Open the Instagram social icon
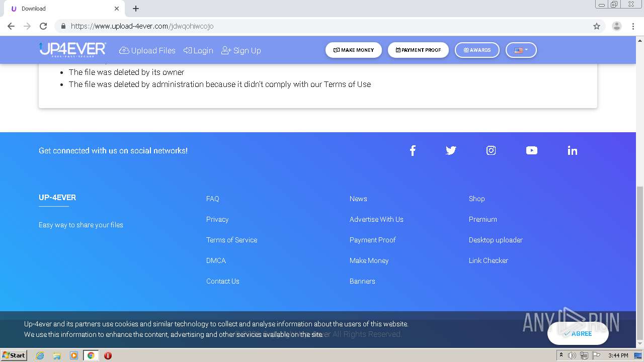This screenshot has width=644, height=362. click(x=491, y=150)
